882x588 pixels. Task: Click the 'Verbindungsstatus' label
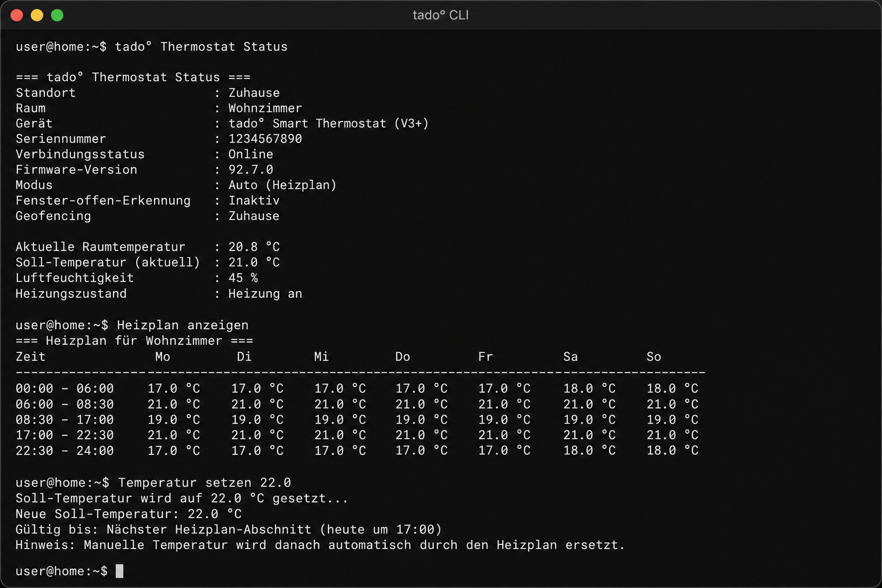pyautogui.click(x=80, y=154)
